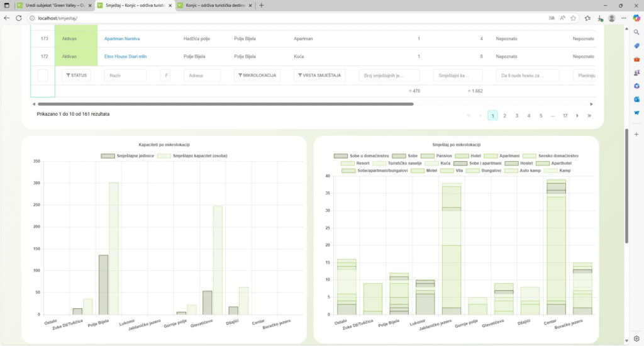Toggle Smještajne jedinice series in legend
Image resolution: width=644 pixels, height=346 pixels.
(108, 155)
